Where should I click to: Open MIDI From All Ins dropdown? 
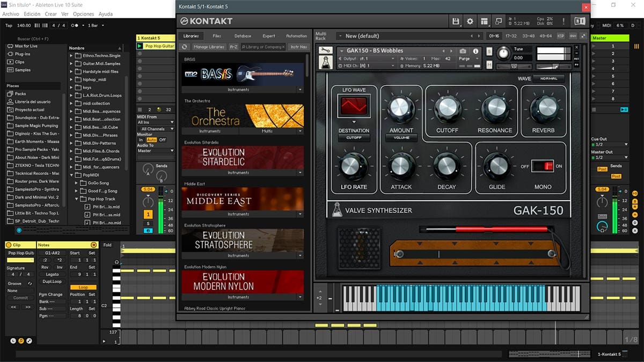[x=156, y=122]
